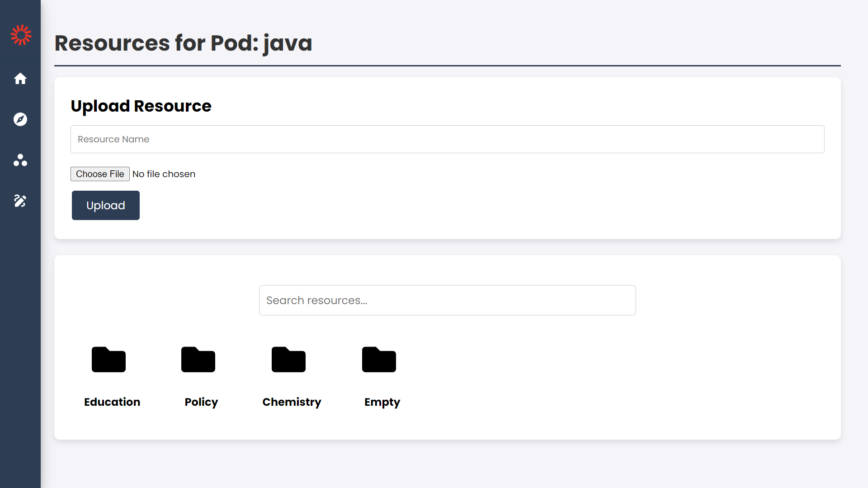Screen dimensions: 868x488
Task: Open the Empty folder icon
Action: (379, 360)
